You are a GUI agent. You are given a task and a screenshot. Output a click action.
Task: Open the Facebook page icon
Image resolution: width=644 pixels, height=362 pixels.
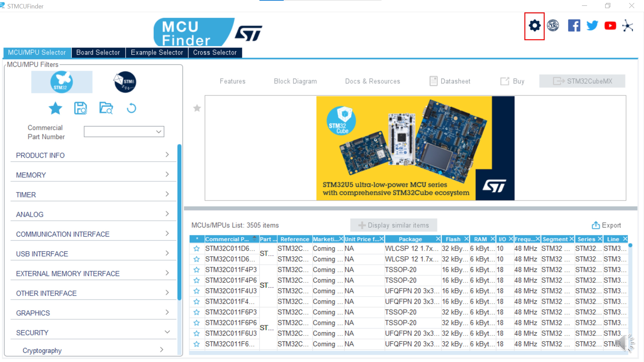coord(574,25)
